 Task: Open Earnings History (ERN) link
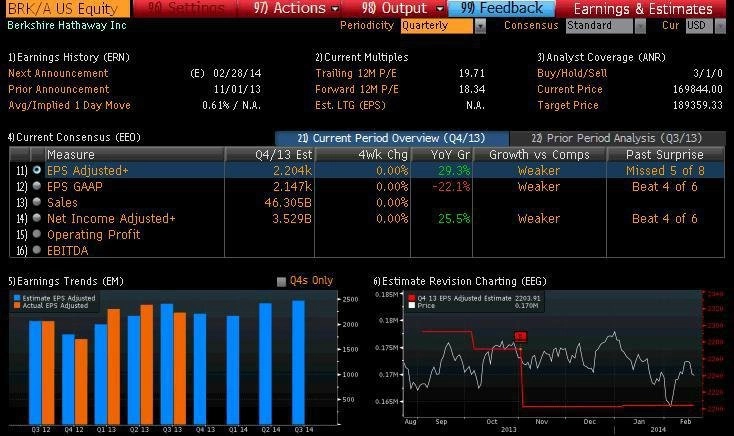[x=69, y=57]
